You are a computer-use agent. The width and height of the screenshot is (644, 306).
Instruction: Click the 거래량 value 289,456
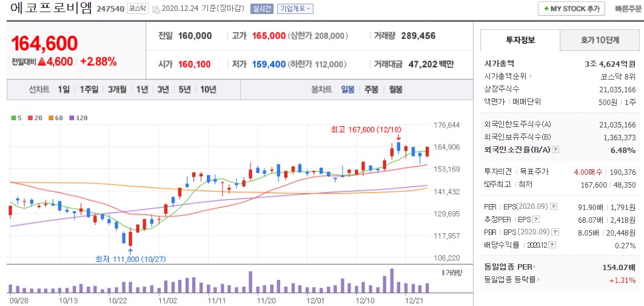[418, 36]
